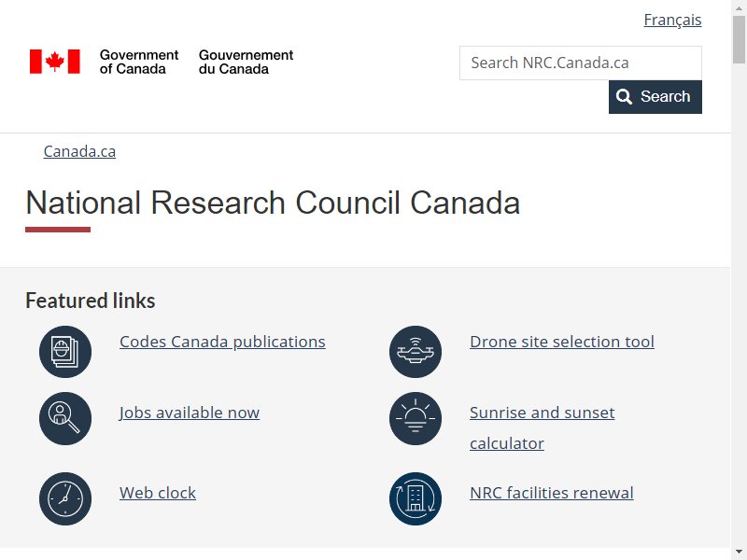Open the Web clock link
Viewport: 747px width, 560px height.
[158, 493]
